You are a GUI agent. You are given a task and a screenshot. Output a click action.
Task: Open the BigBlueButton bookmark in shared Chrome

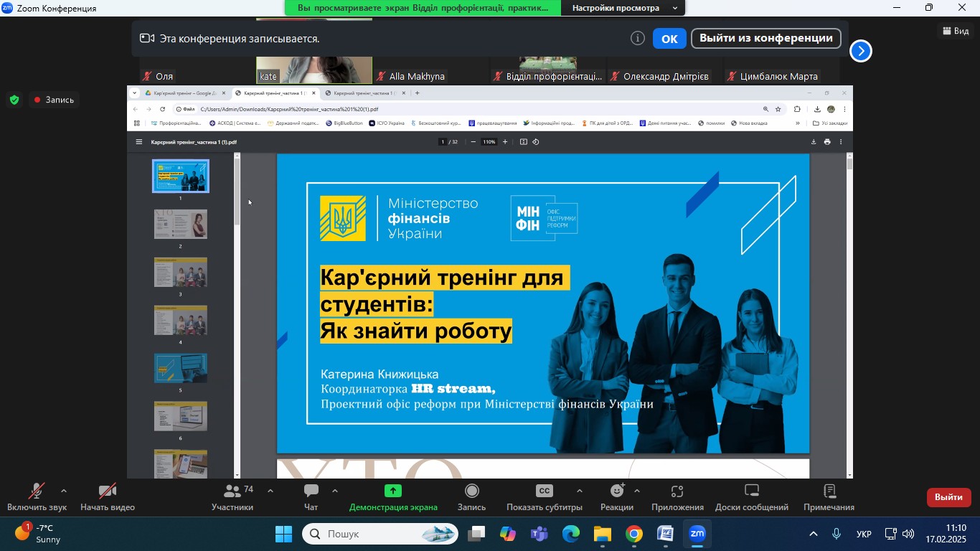(x=344, y=123)
